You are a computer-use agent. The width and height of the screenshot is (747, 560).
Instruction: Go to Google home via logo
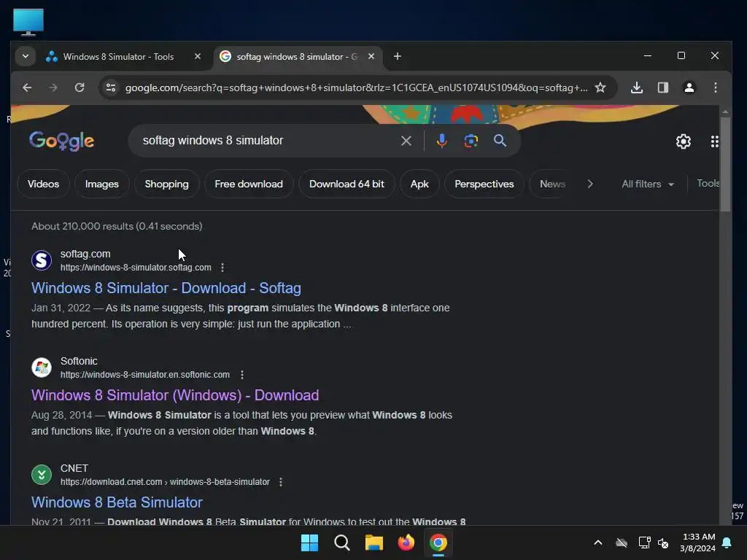click(61, 141)
